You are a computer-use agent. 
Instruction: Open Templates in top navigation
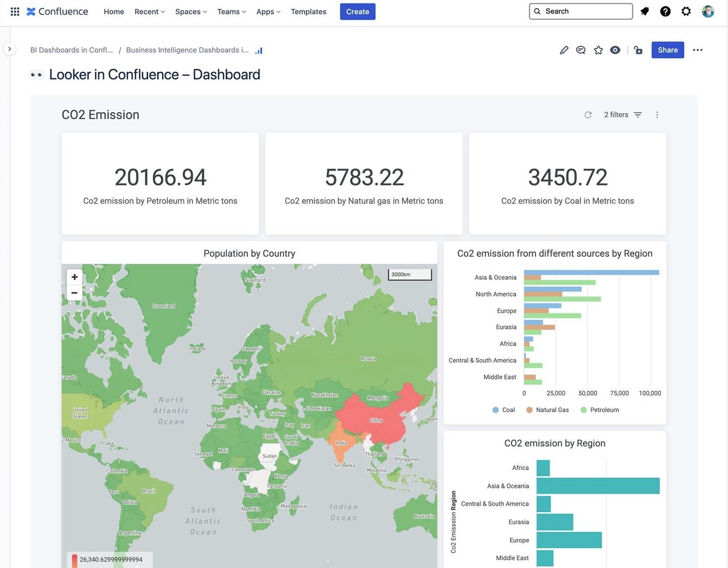tap(309, 12)
